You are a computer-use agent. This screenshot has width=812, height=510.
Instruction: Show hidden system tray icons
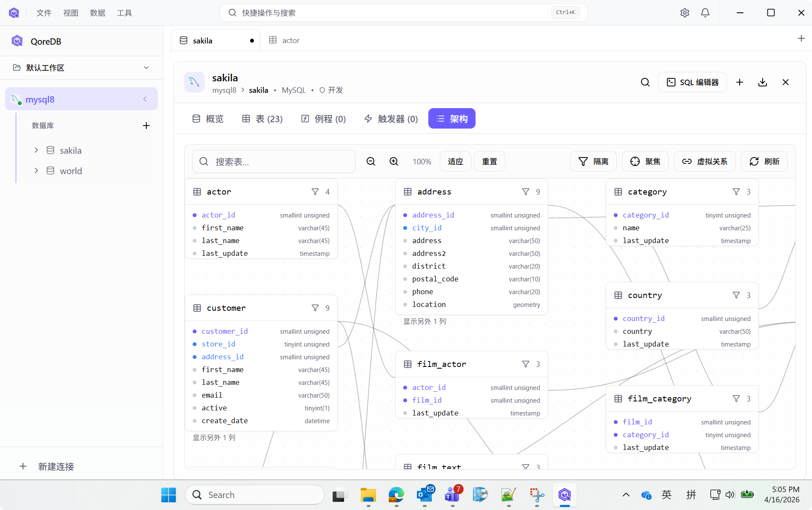coord(626,495)
